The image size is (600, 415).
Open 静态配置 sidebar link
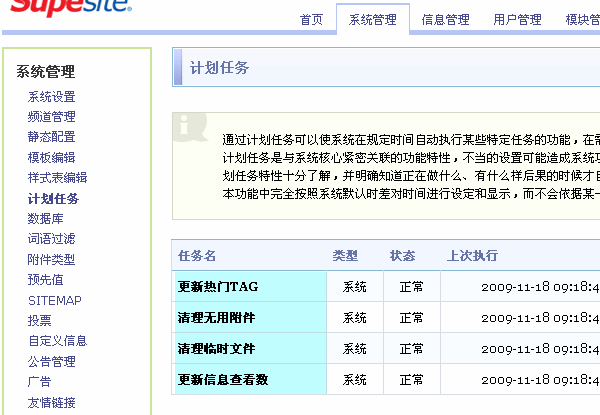tap(51, 137)
